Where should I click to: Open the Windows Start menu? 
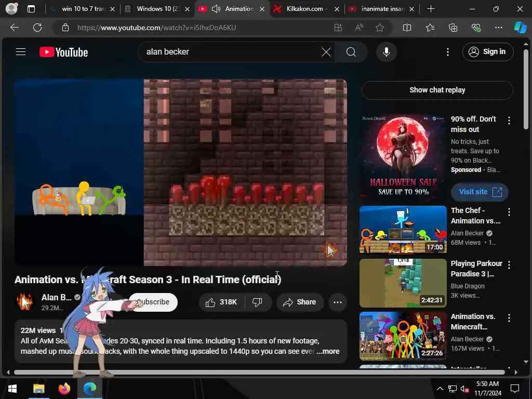(12, 389)
